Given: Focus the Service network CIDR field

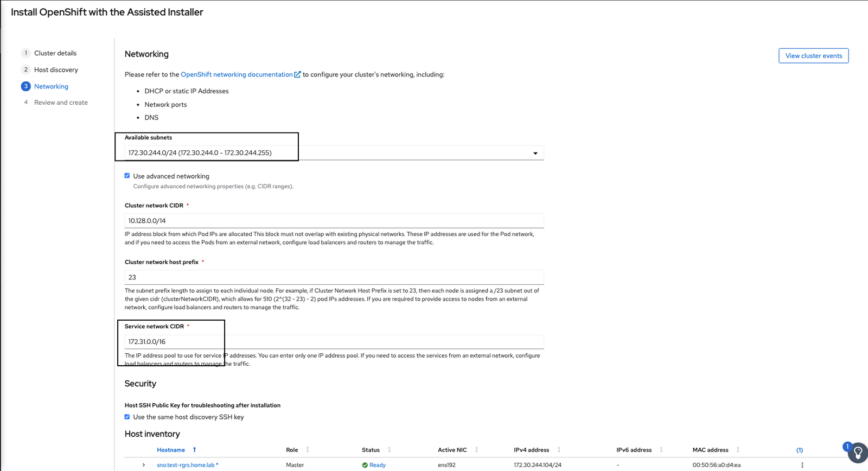Looking at the screenshot, I should click(x=334, y=342).
